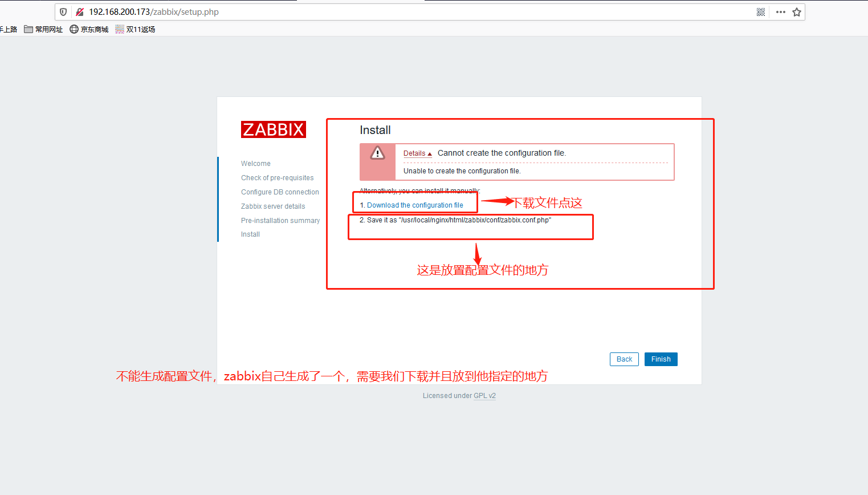Click Download the configuration file link
The image size is (868, 495).
point(415,205)
